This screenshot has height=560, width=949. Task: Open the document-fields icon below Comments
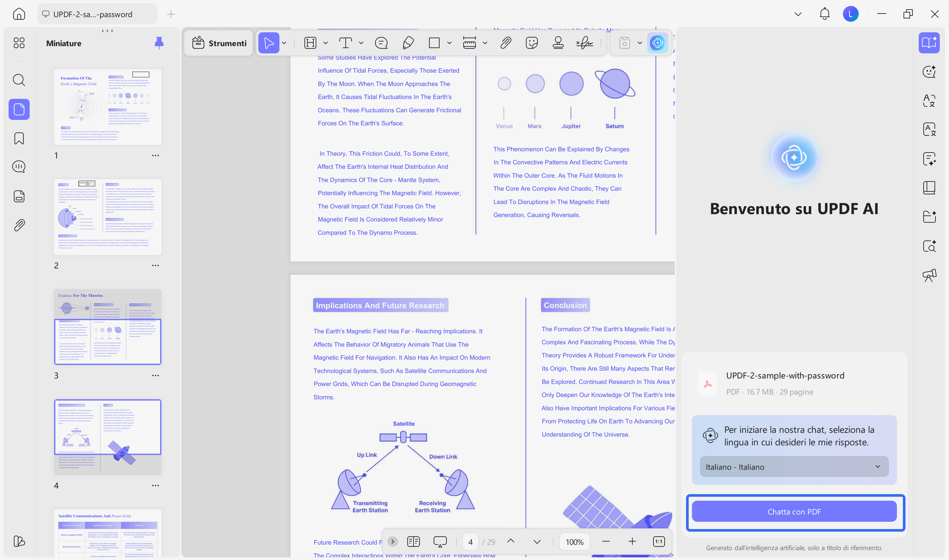click(x=19, y=196)
